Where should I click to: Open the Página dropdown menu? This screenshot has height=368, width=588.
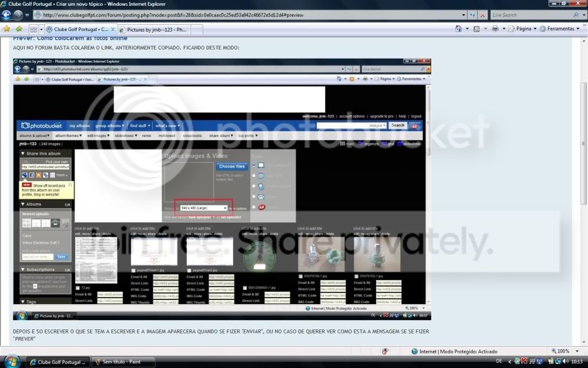point(523,29)
